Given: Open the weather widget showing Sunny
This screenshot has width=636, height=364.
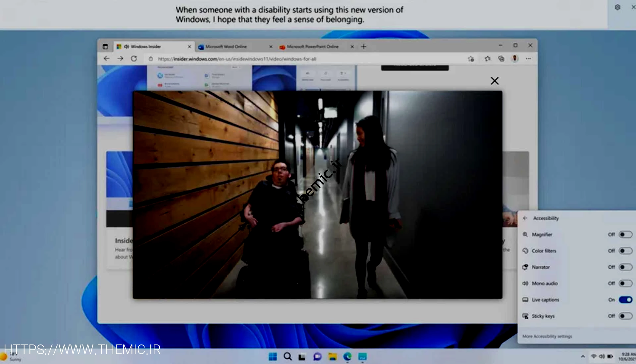Looking at the screenshot, I should click(x=11, y=357).
